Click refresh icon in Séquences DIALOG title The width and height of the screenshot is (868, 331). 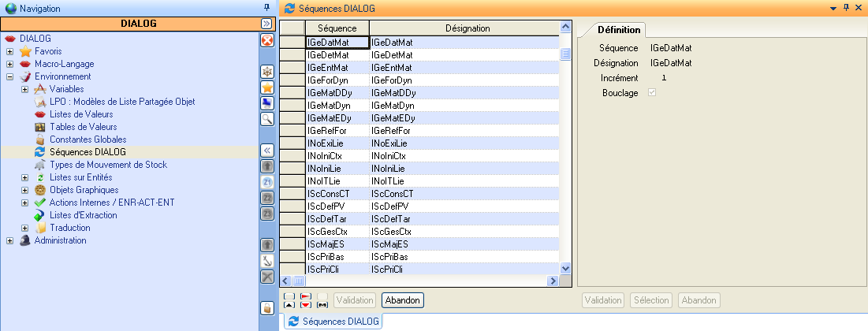pyautogui.click(x=289, y=9)
